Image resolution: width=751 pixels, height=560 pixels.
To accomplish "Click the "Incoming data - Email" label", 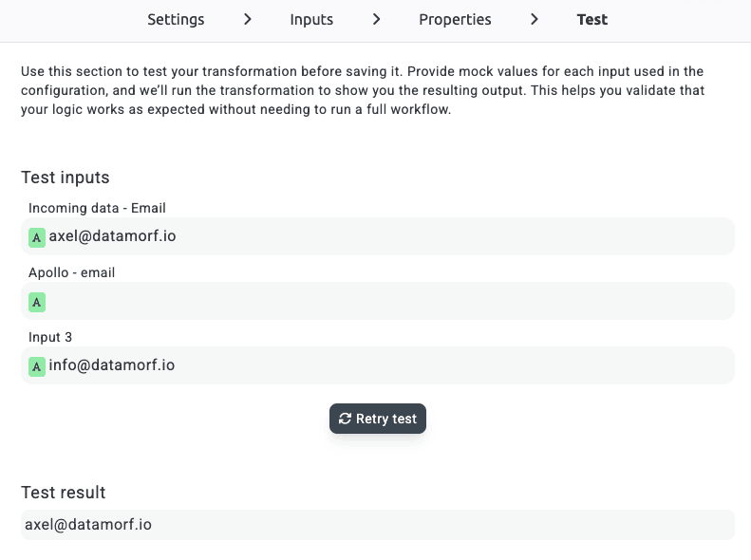I will [x=97, y=208].
